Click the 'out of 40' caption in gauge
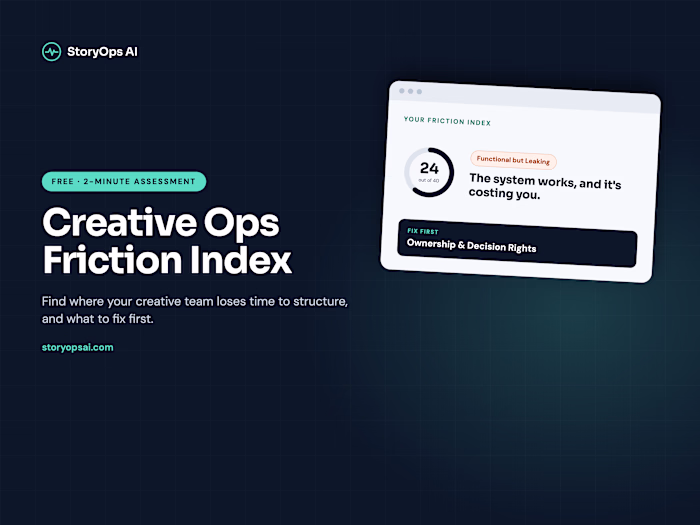700x525 pixels. [429, 180]
